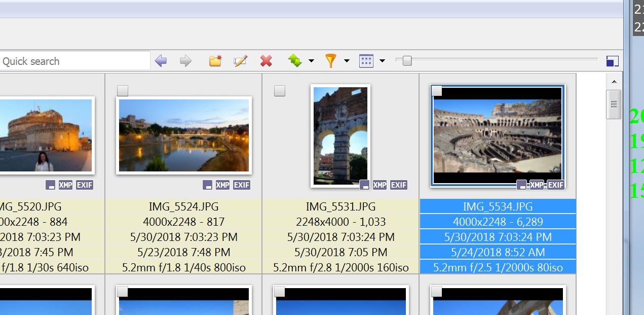Click '5.2mm f/2.5 1/2000s 80iso' exposure text
The width and height of the screenshot is (644, 315).
click(x=498, y=267)
